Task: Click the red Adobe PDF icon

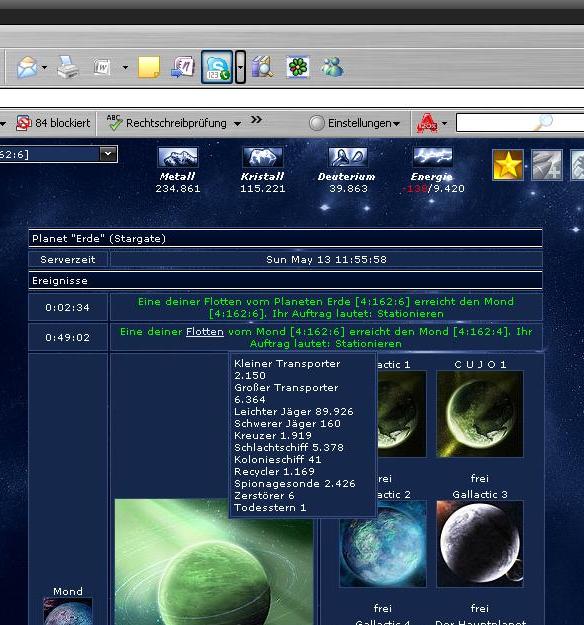Action: coord(427,123)
